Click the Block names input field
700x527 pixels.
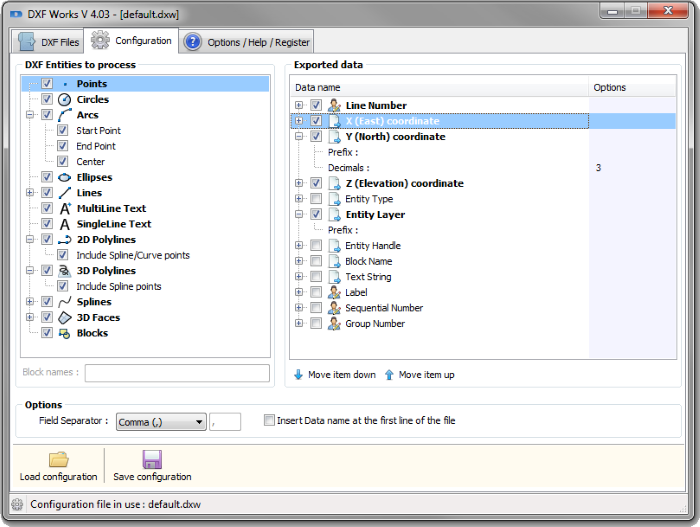[x=177, y=373]
